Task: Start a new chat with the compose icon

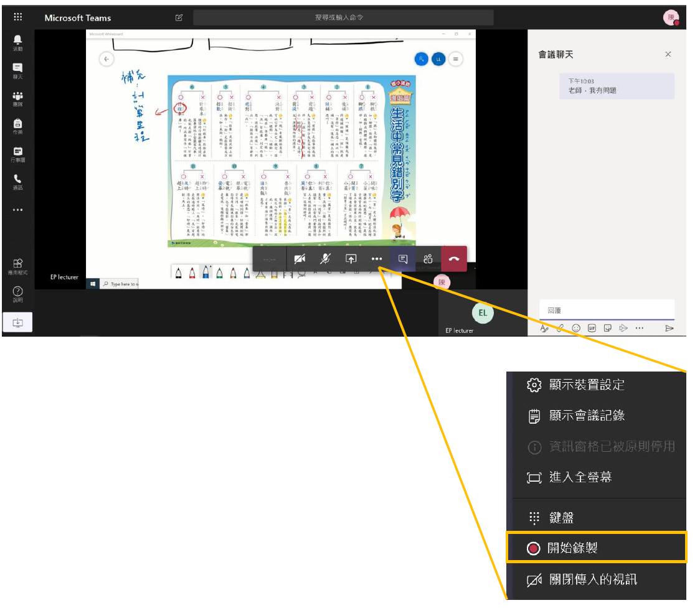Action: tap(179, 18)
